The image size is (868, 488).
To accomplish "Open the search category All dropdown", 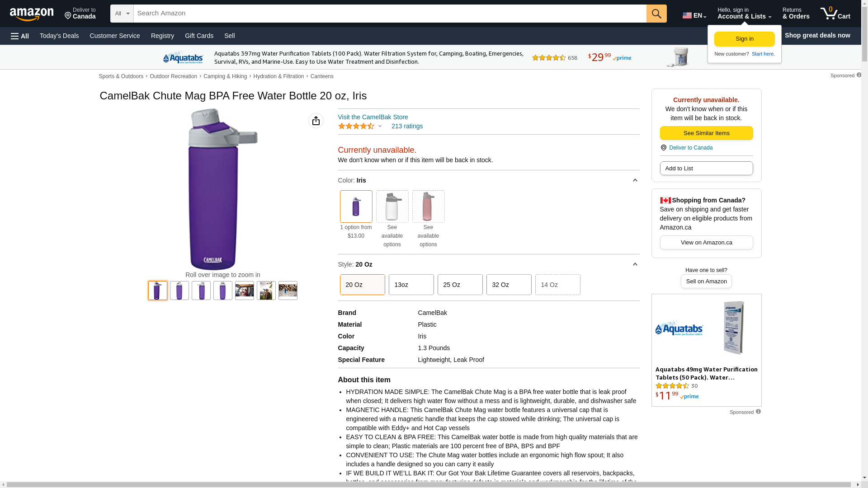I will click(x=122, y=14).
